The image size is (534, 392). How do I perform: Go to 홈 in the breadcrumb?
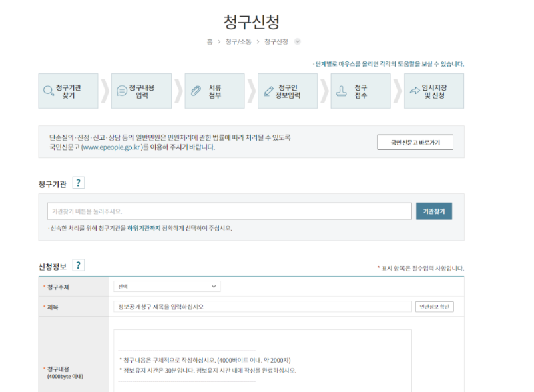210,41
